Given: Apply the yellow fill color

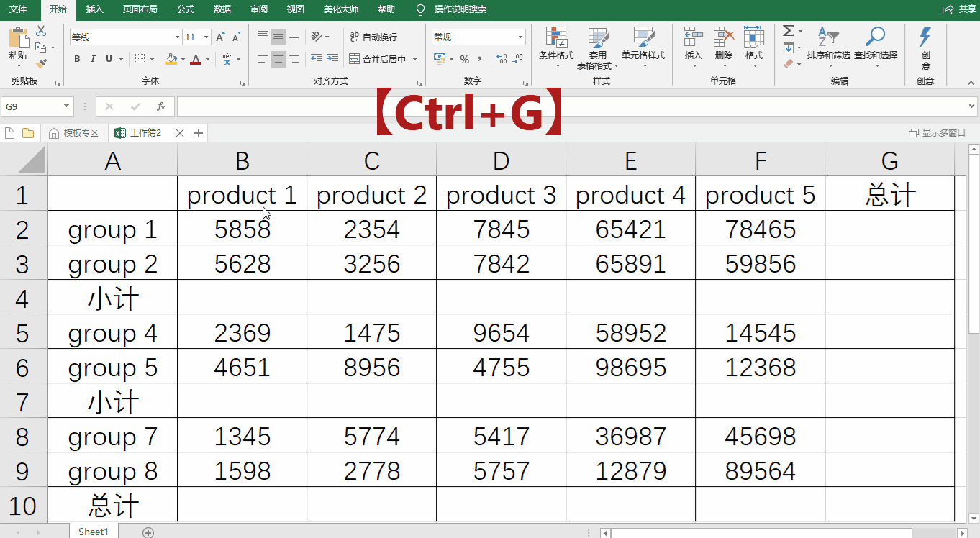Looking at the screenshot, I should pos(171,59).
